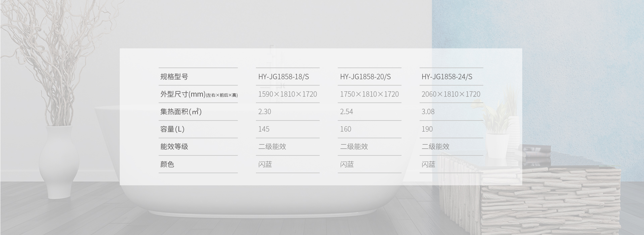
Task: Click the capacity value 145
Action: click(x=264, y=129)
